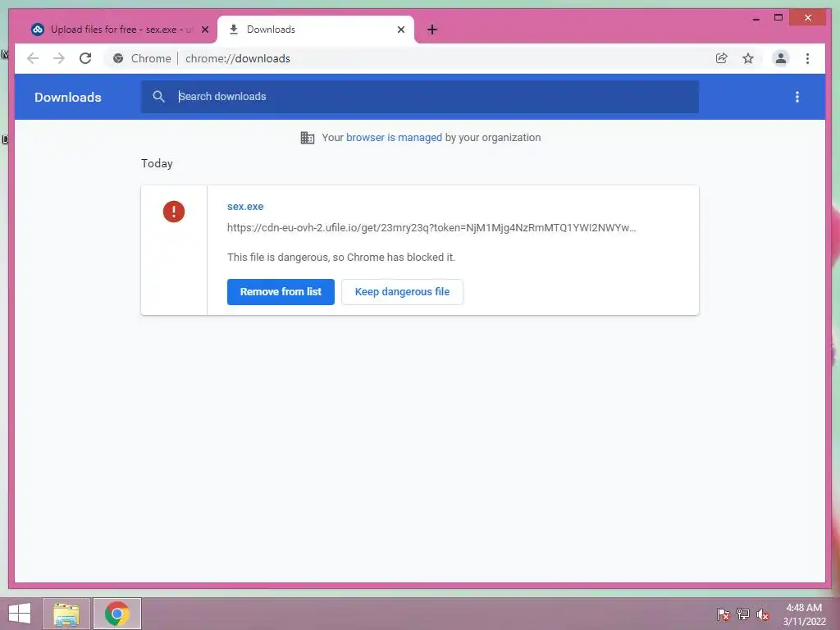This screenshot has width=840, height=630.
Task: Reload the downloads page
Action: click(x=85, y=58)
